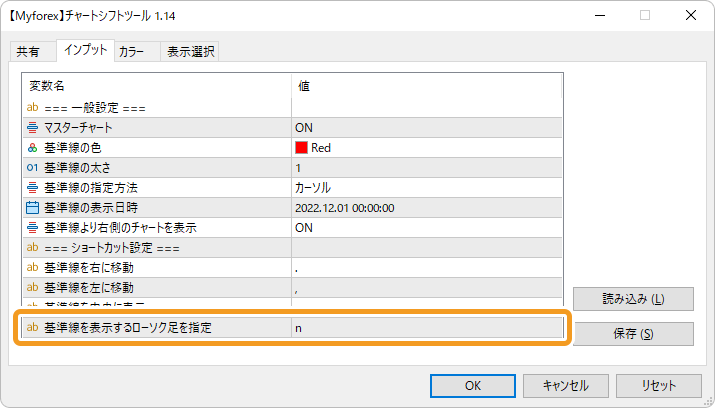Screen dimensions: 715x408
Task: Click the enum icon beside マスターチャート
Action: 32,128
